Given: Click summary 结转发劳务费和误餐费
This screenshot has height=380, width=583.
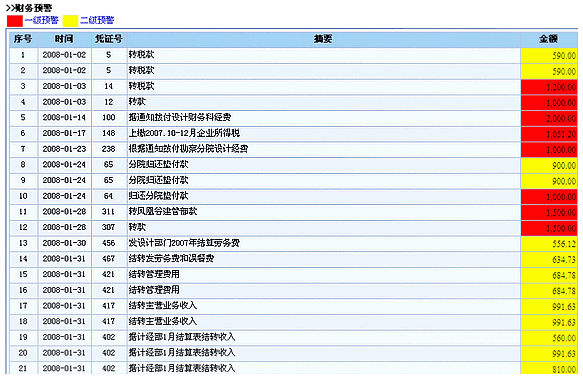Looking at the screenshot, I should [171, 259].
